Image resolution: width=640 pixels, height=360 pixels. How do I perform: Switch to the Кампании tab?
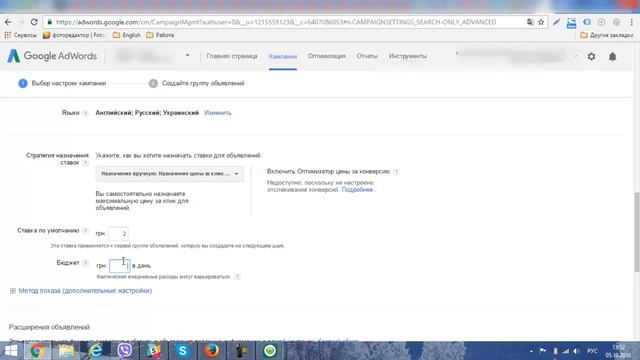pos(283,56)
